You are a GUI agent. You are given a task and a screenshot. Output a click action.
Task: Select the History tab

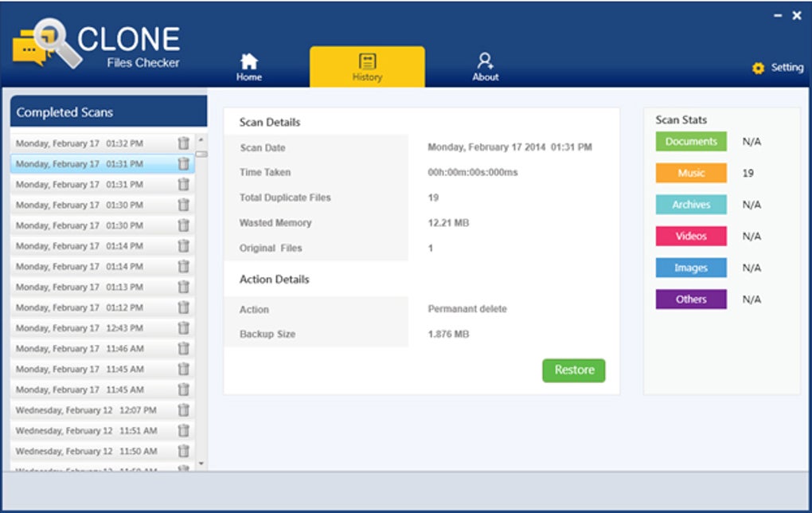pos(367,67)
